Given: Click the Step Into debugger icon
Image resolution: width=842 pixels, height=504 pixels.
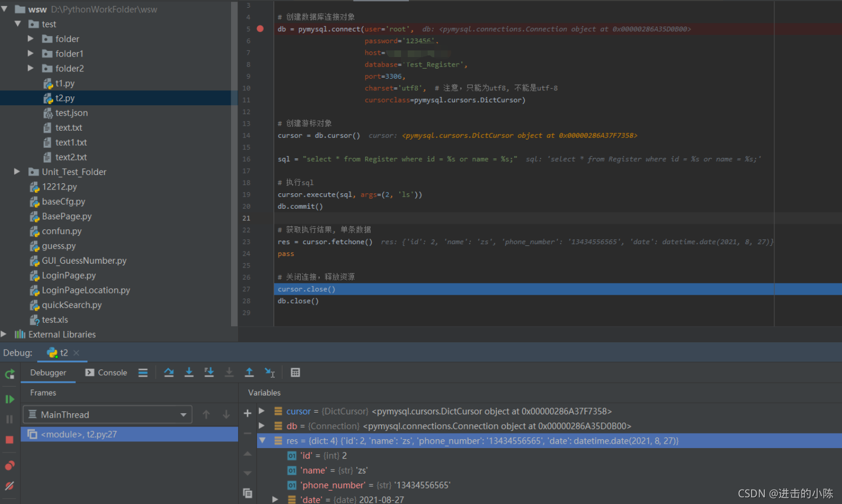Looking at the screenshot, I should pos(189,372).
